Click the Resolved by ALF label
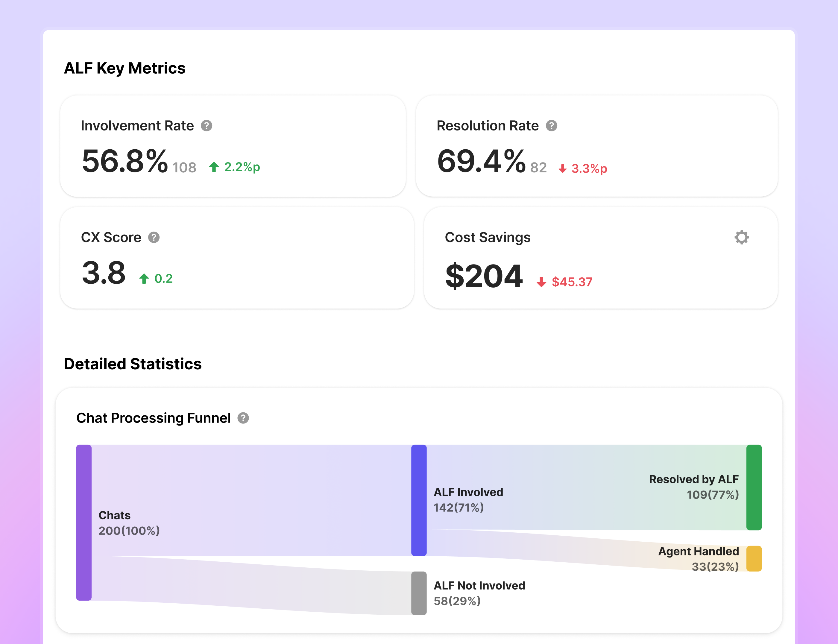The image size is (838, 644). (x=693, y=479)
